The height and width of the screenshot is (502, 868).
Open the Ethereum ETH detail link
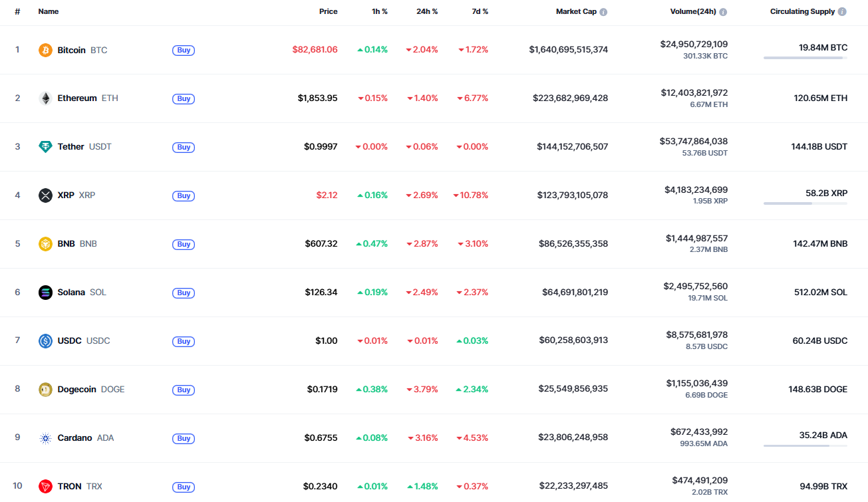click(x=79, y=98)
